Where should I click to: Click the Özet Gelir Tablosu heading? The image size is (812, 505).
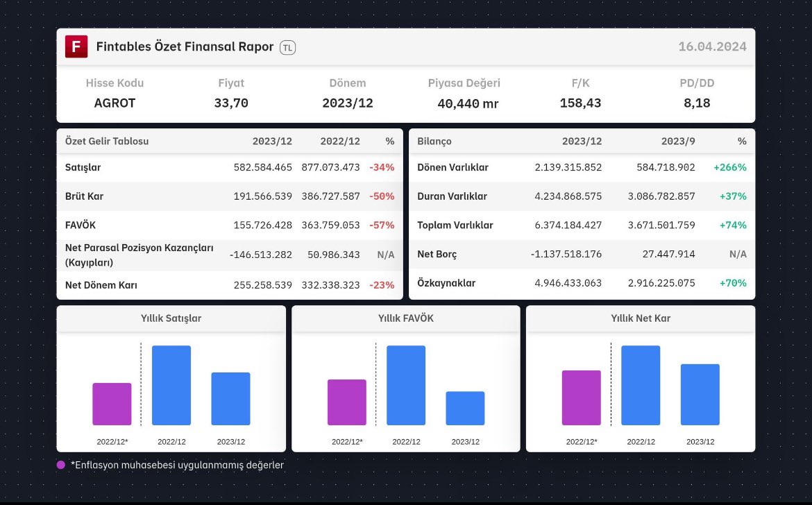107,142
